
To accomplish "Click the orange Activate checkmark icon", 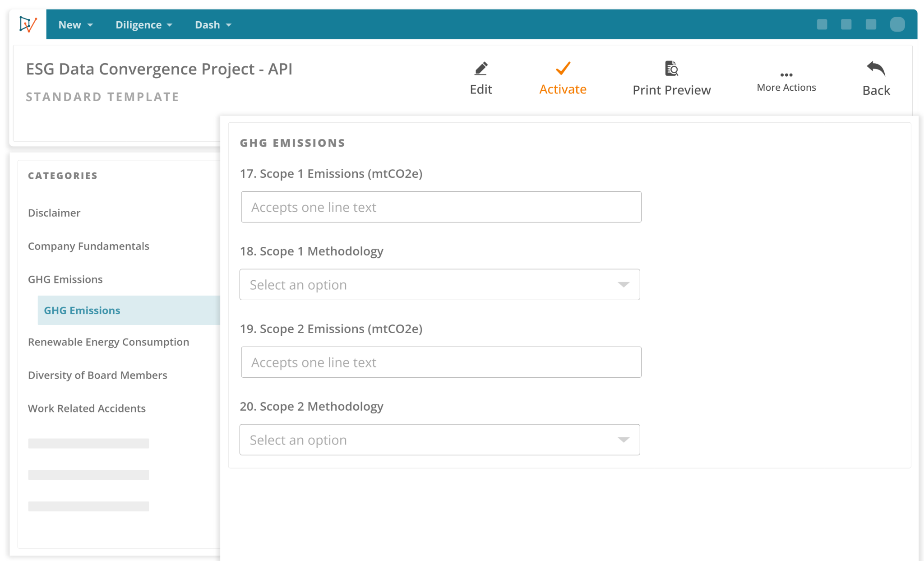I will tap(562, 69).
